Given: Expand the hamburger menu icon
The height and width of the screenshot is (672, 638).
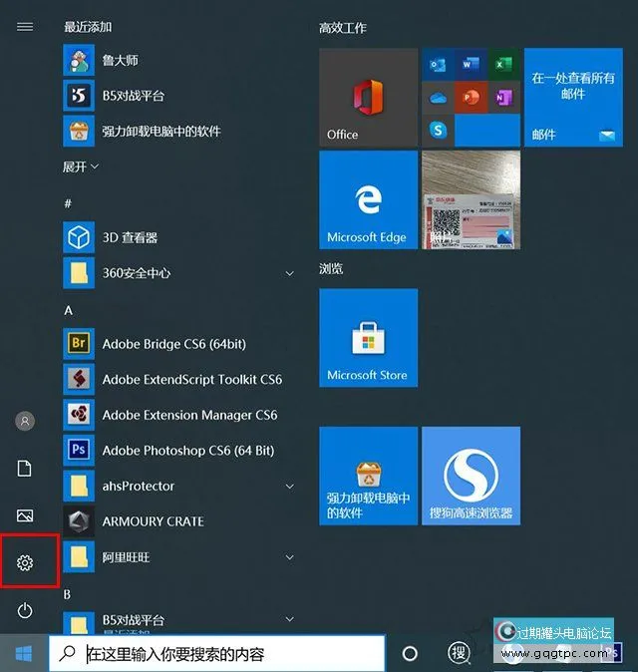Looking at the screenshot, I should pos(25,27).
